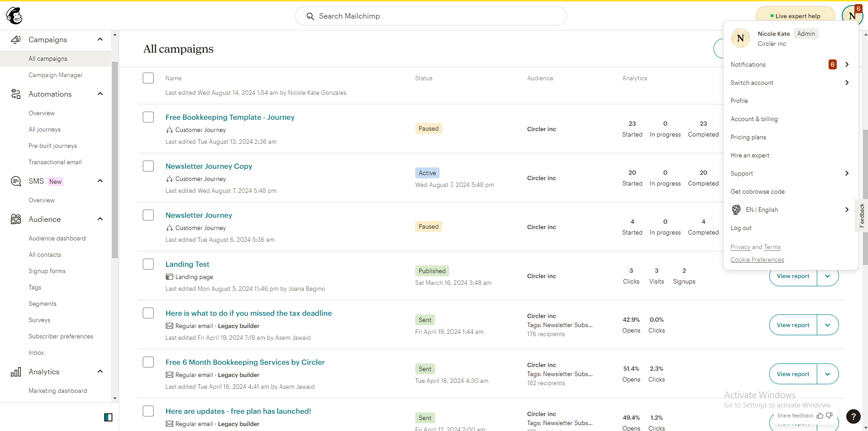
Task: Click the SMS chat bubble icon
Action: (16, 181)
